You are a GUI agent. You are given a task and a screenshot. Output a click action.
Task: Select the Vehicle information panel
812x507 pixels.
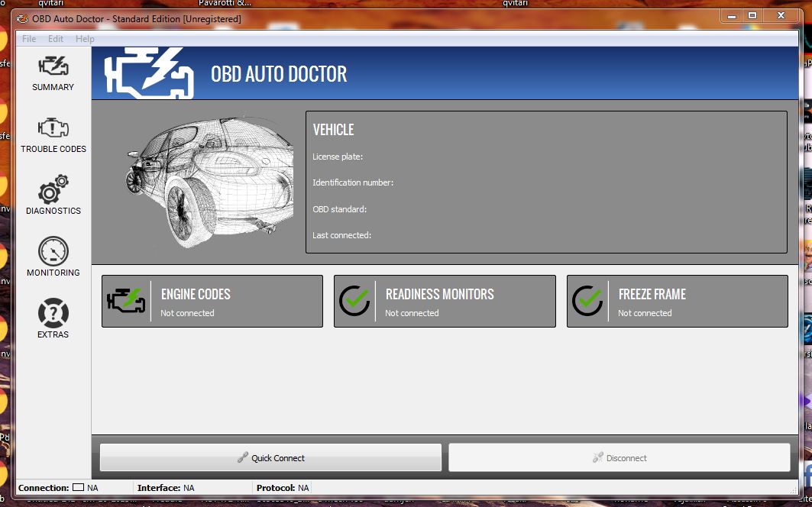pos(545,182)
